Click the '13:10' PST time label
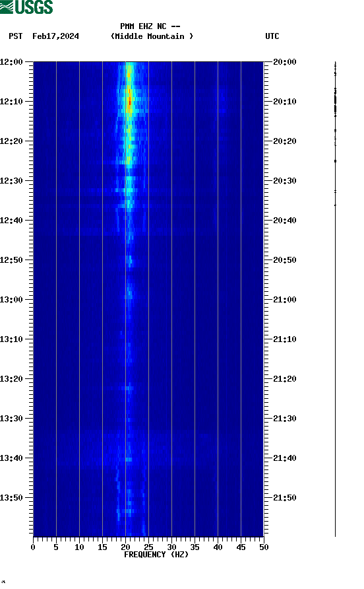This screenshot has width=364, height=589. pos(11,339)
